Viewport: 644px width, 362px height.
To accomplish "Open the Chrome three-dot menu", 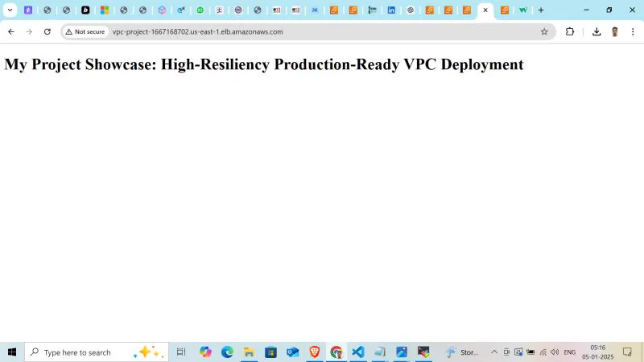I will 633,31.
